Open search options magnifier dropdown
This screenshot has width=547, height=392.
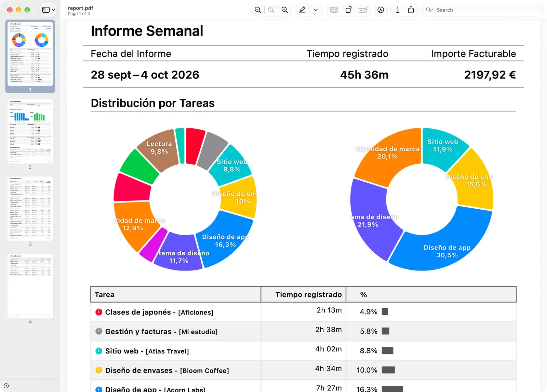click(x=429, y=10)
